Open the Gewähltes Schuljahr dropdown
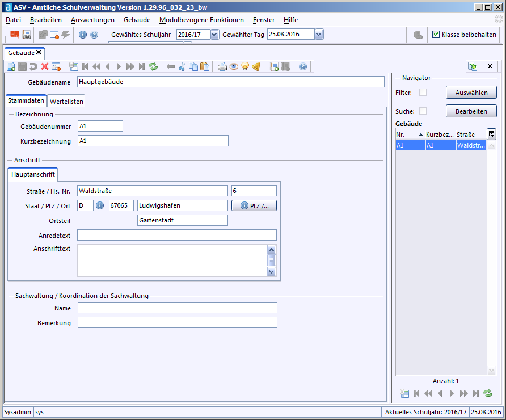This screenshot has width=506, height=420. tap(214, 35)
